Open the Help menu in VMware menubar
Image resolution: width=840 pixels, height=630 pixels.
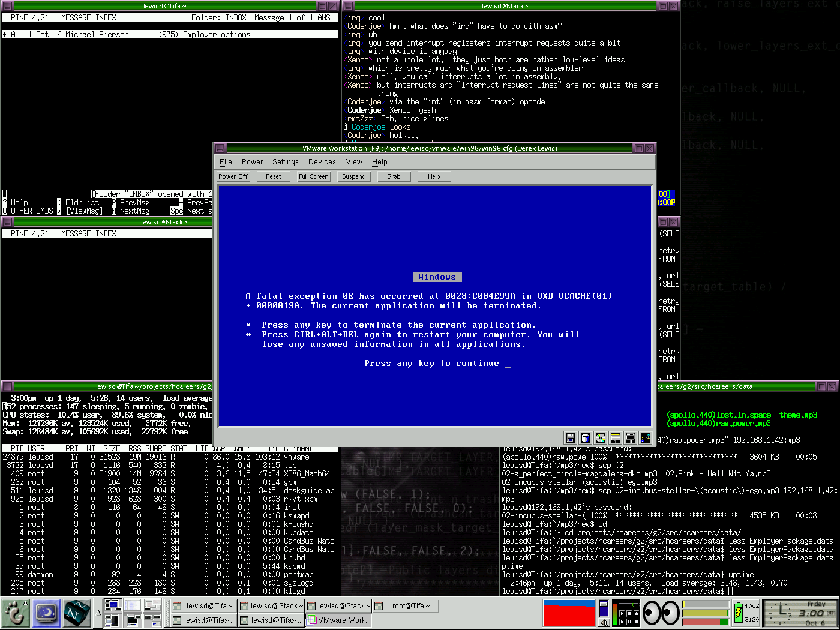pos(380,162)
